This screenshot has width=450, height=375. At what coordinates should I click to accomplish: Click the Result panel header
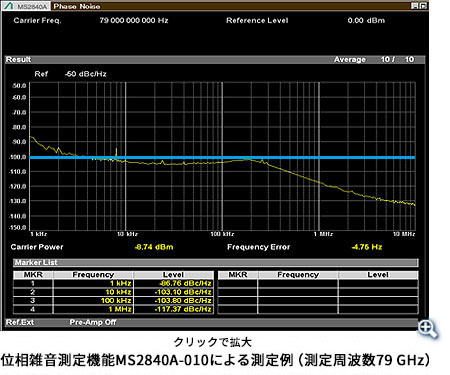click(215, 60)
